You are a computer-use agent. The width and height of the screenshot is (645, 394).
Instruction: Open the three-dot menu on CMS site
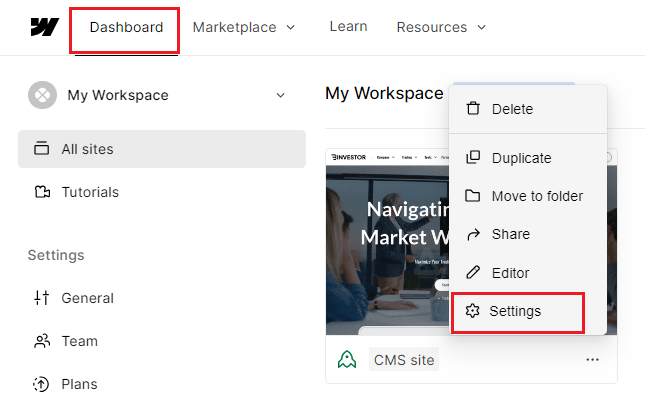point(592,360)
